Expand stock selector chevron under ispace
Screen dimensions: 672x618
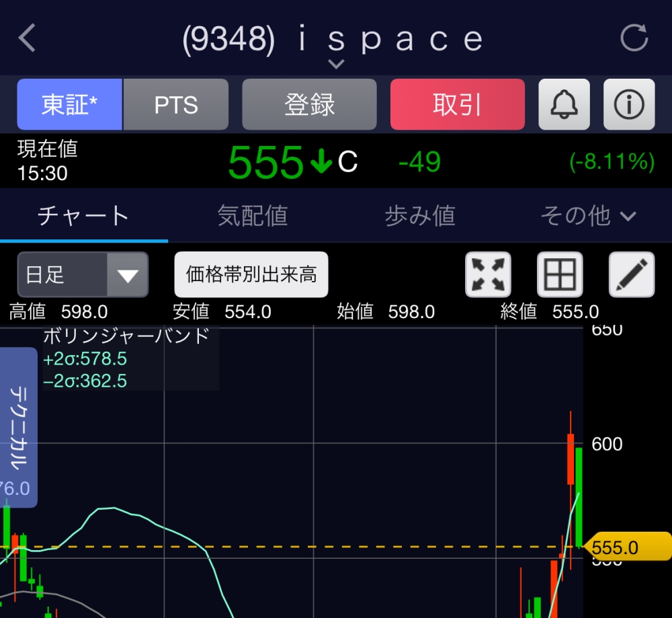pyautogui.click(x=336, y=64)
